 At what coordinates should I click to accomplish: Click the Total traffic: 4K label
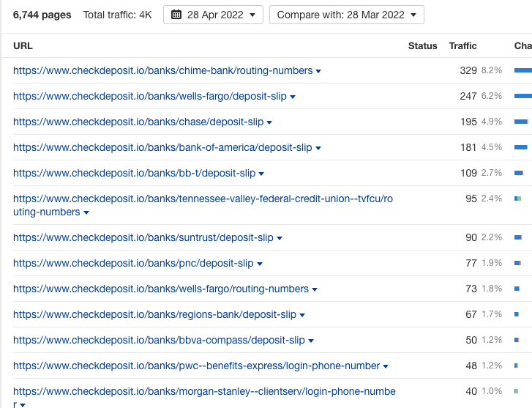[x=117, y=15]
